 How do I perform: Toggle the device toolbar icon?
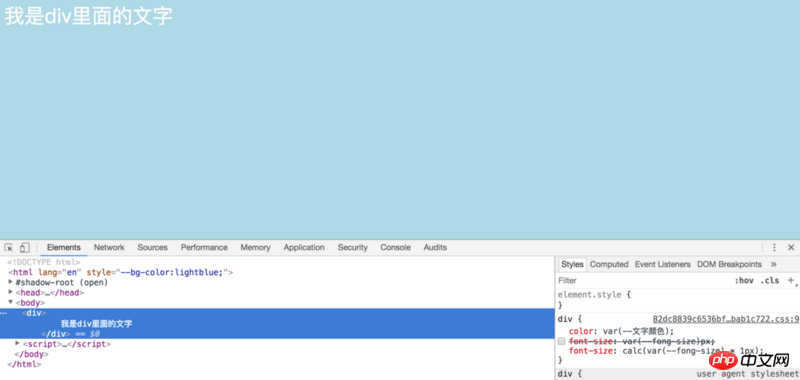click(x=24, y=247)
